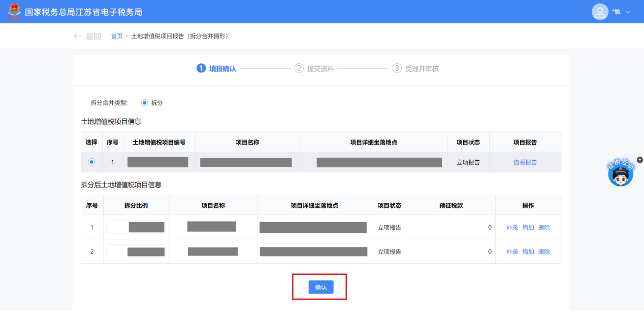Expand the user account dropdown chevron
The width and height of the screenshot is (644, 320).
pyautogui.click(x=628, y=12)
